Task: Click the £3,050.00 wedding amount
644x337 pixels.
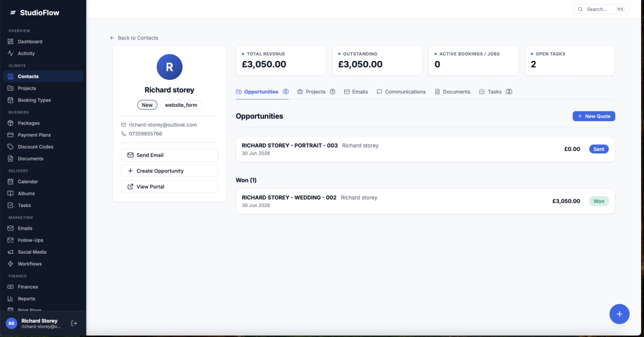Action: tap(566, 202)
